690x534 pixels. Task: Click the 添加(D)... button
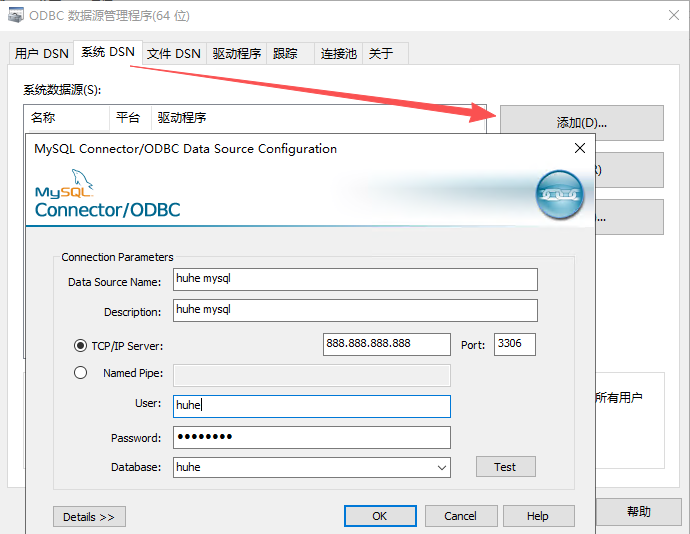click(x=581, y=123)
